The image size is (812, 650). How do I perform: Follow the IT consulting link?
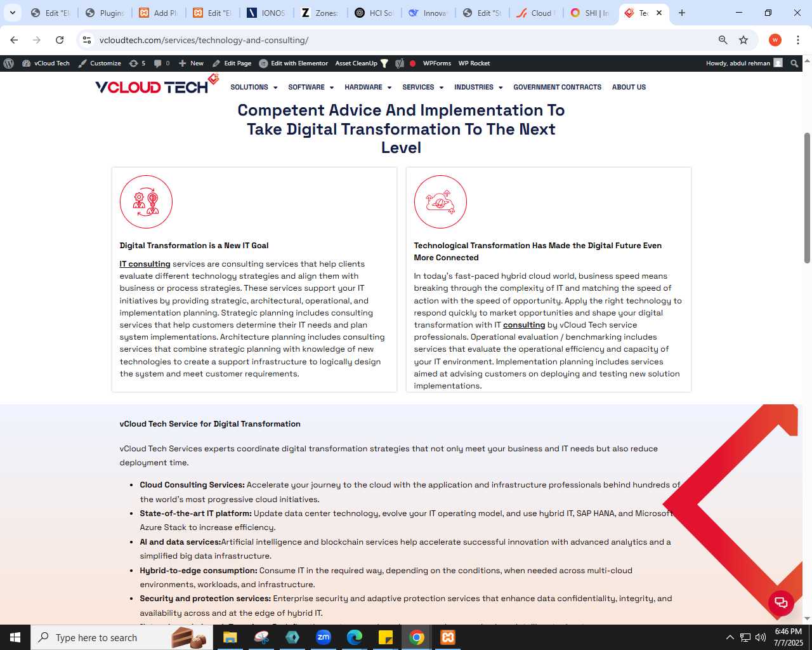pos(145,264)
